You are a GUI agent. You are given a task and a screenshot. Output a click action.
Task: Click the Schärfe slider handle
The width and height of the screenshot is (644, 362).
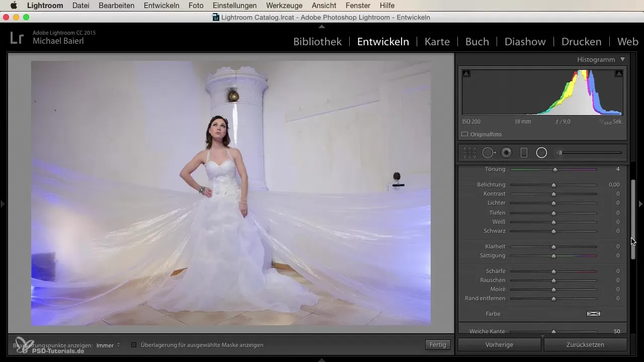553,271
